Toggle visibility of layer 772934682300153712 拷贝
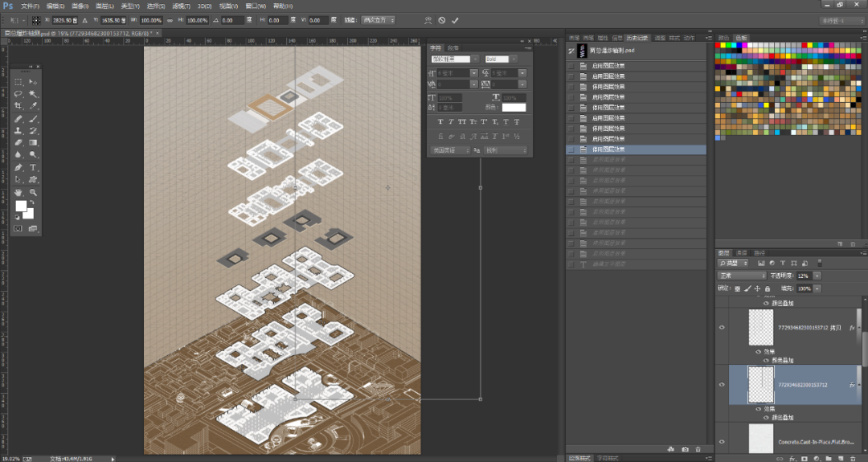The image size is (868, 462). 722,327
